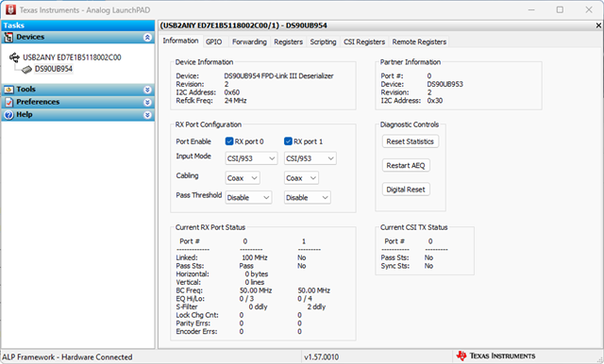Viewport: 604px width, 364px height.
Task: Open Cabling dropdown for RX port 1
Action: [301, 178]
